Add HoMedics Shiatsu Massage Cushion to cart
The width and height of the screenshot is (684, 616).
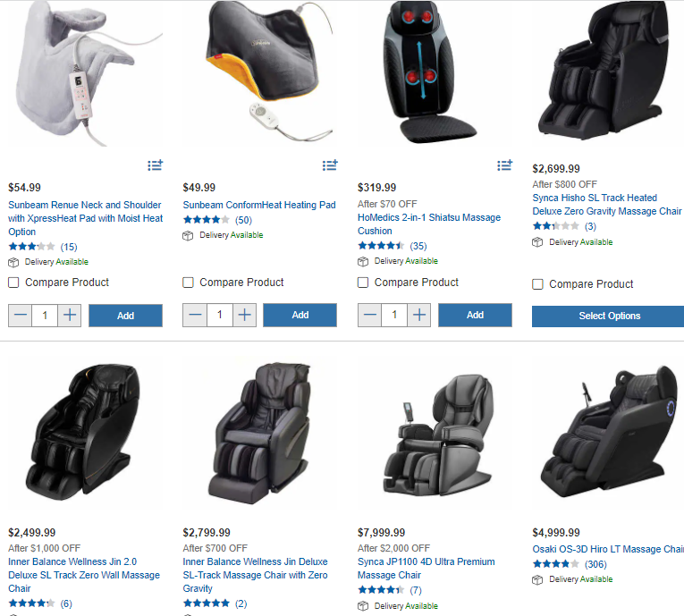pos(475,315)
